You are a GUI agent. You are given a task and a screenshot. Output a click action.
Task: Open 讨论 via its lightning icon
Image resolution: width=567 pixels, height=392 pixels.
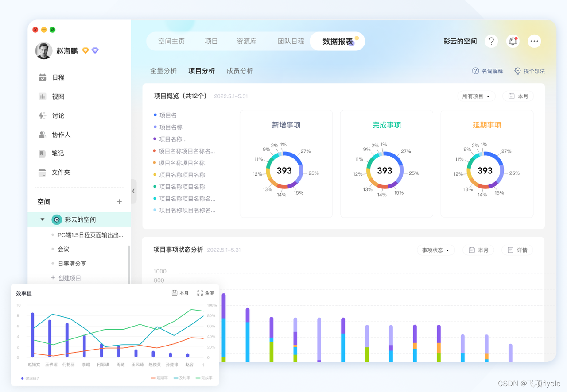[43, 115]
